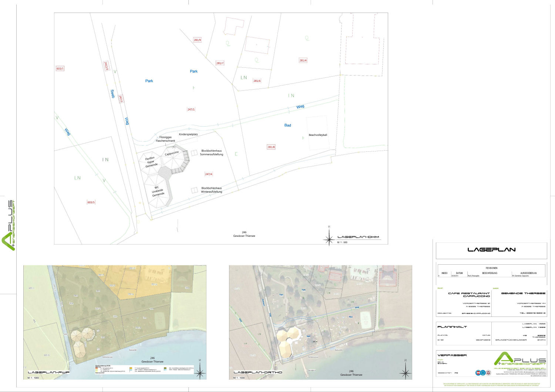Select parcel label 247/1 in the DKM plan
The height and width of the screenshot is (392, 555).
click(x=191, y=110)
